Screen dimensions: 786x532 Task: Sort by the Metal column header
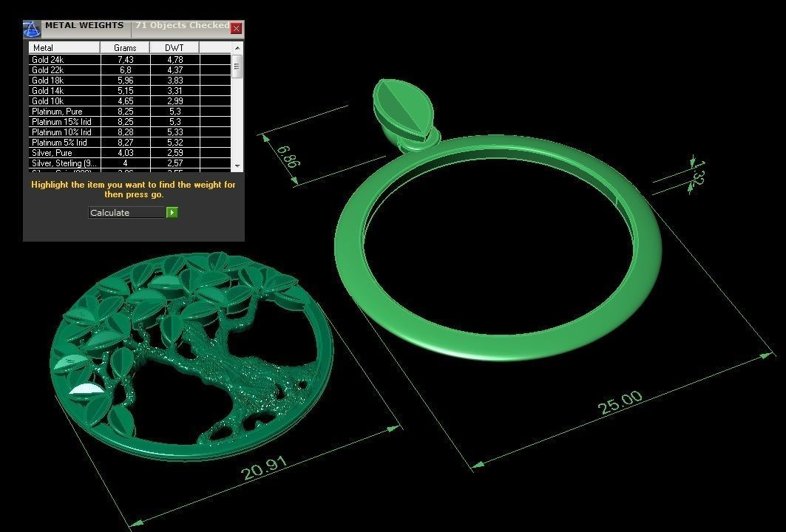(64, 48)
